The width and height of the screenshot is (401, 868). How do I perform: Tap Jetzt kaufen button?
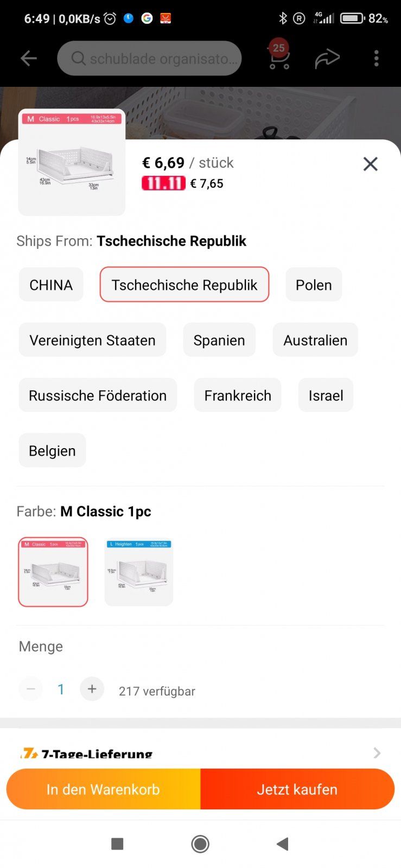click(x=297, y=789)
